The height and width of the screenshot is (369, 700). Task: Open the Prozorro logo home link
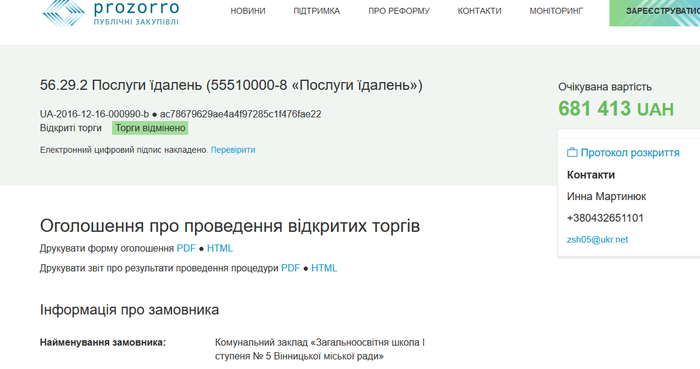click(111, 13)
